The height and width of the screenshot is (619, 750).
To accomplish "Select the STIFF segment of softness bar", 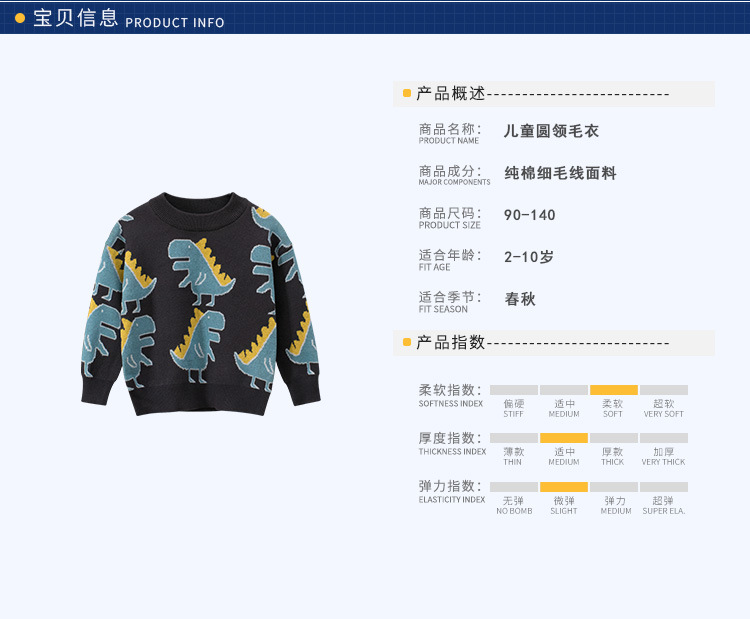I will tap(514, 390).
